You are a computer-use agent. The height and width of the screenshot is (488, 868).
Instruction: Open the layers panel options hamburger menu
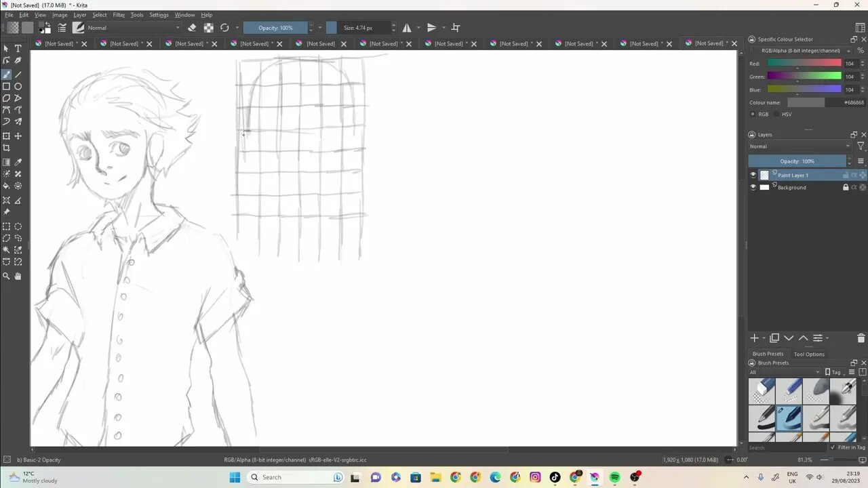pos(861,161)
